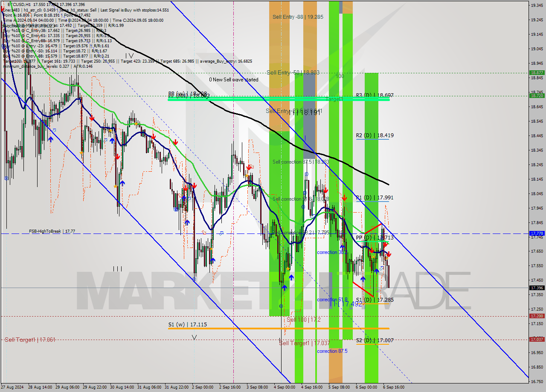Click the 19.345 price scale value

[x=536, y=5]
